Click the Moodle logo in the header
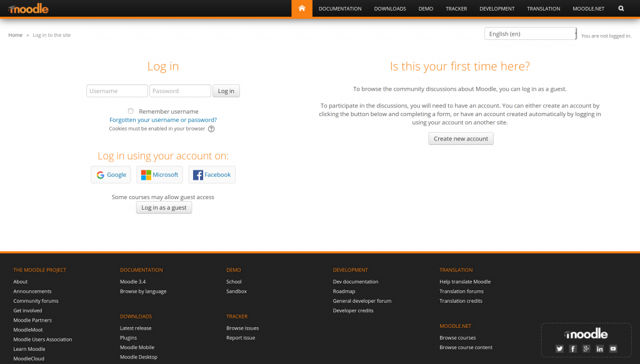 coord(29,8)
